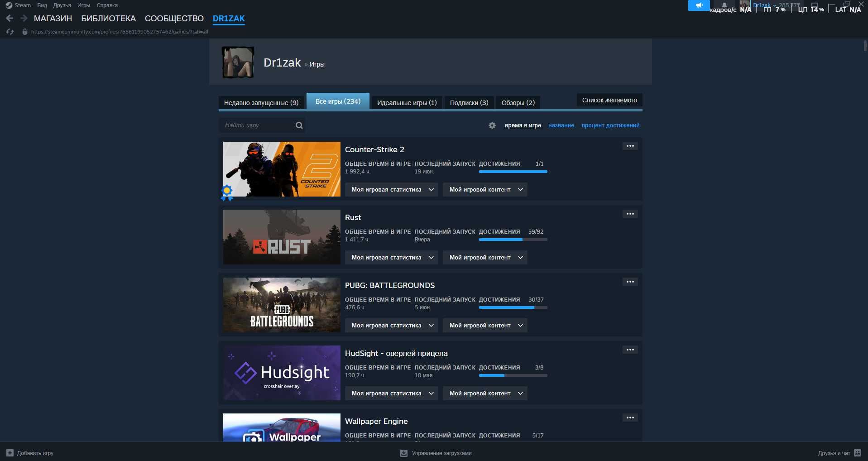
Task: Sort games by 'название'
Action: click(x=561, y=125)
